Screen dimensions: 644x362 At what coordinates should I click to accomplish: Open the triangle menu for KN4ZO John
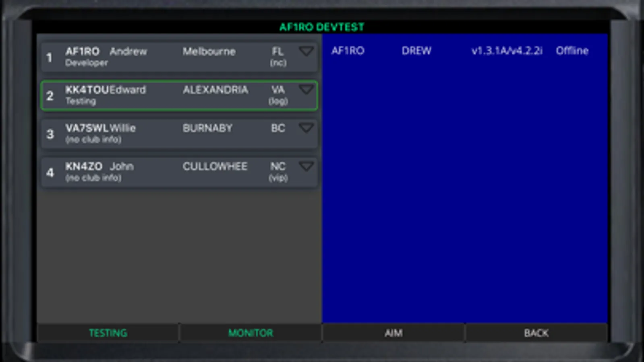pyautogui.click(x=306, y=166)
